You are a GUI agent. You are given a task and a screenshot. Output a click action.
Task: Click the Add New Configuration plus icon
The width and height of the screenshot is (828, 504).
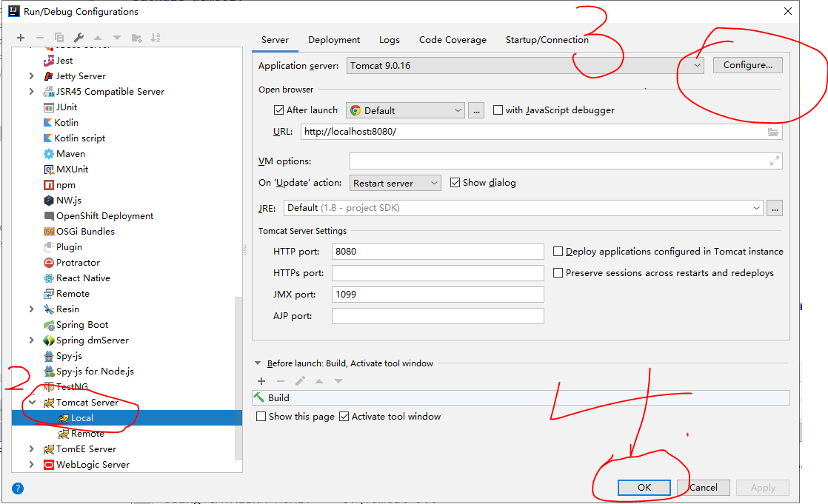click(x=21, y=38)
